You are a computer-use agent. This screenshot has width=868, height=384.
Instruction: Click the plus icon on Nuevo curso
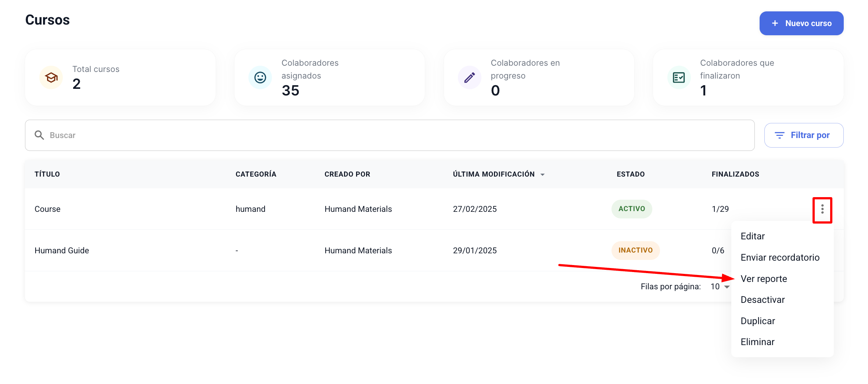(775, 23)
